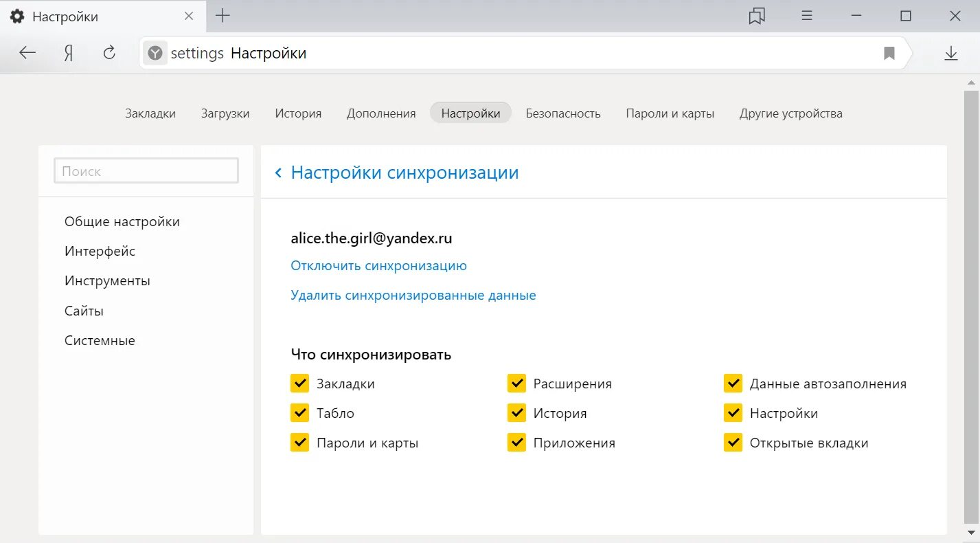Click Отключить синхронизацию link
This screenshot has height=543, width=980.
379,266
